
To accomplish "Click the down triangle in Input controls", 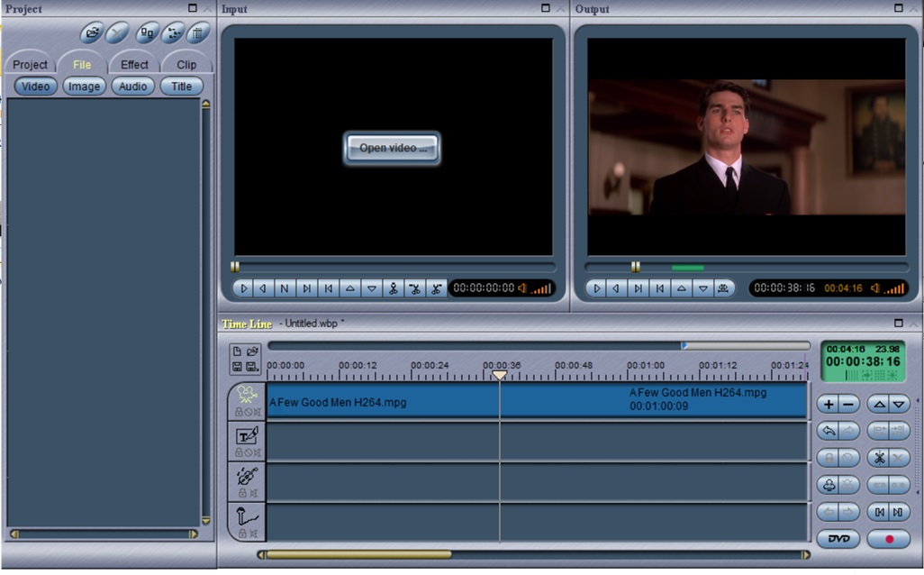I will 372,288.
